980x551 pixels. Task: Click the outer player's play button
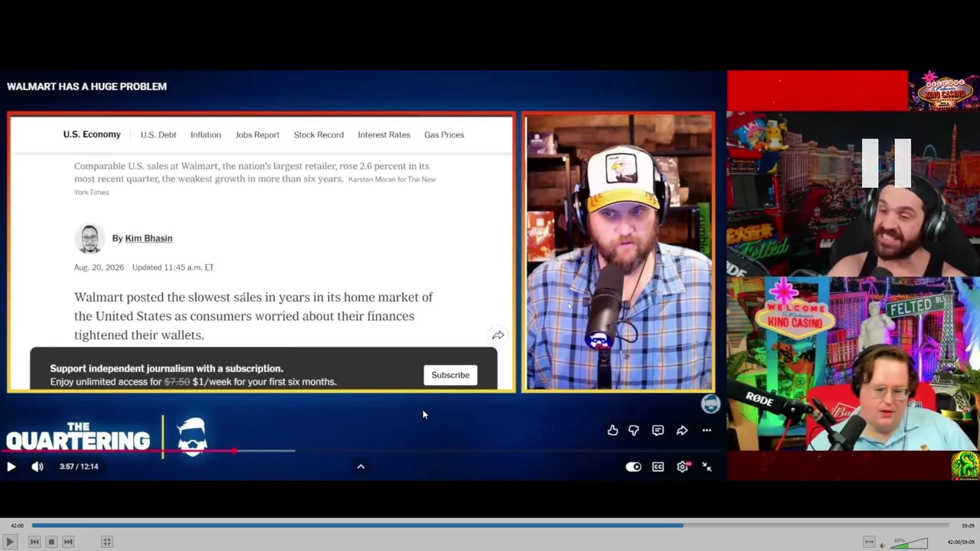[x=10, y=542]
